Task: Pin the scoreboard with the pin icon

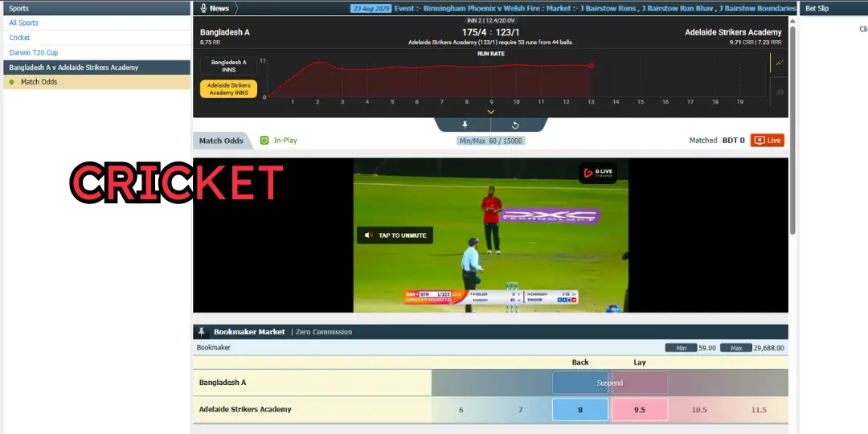Action: (x=465, y=125)
